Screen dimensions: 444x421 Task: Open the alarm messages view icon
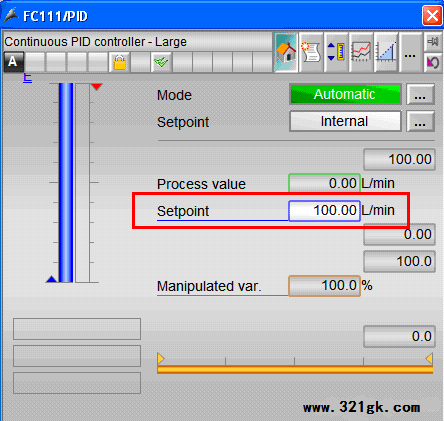tap(311, 52)
